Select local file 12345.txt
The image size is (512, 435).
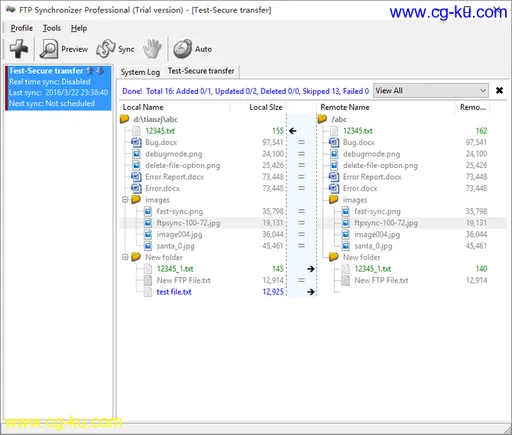coord(160,131)
